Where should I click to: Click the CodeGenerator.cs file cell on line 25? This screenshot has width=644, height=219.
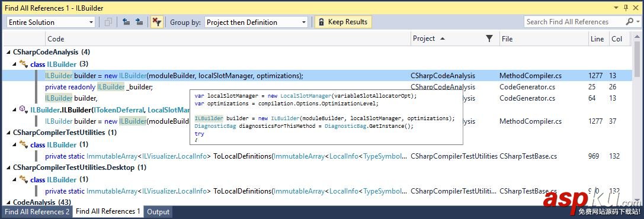(x=527, y=87)
